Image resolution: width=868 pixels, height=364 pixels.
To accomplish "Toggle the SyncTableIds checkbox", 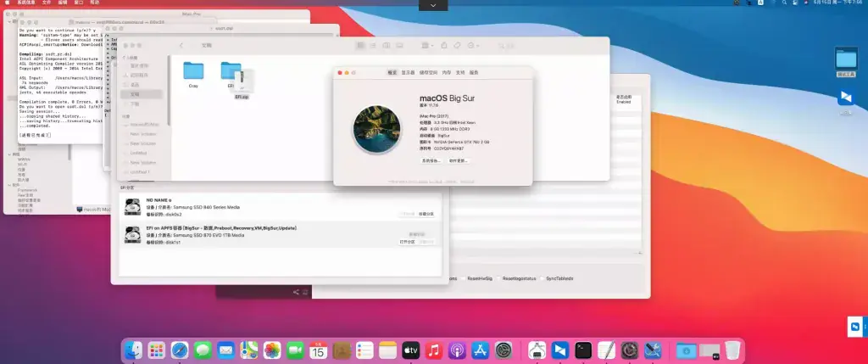I will [x=542, y=278].
